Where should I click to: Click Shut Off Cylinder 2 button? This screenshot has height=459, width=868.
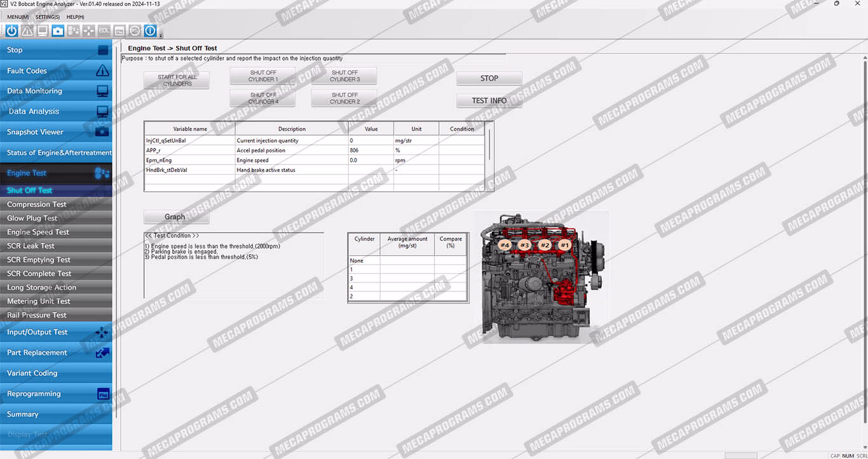coord(344,98)
